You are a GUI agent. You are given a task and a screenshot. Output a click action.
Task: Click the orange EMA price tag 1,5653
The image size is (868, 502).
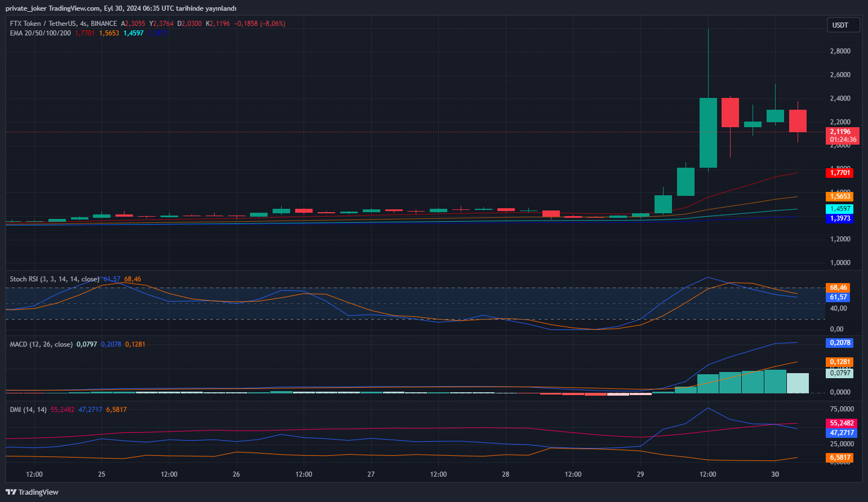(839, 196)
